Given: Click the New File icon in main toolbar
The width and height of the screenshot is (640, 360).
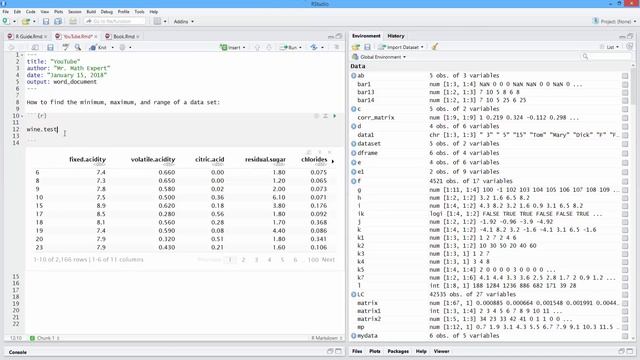Looking at the screenshot, I should (5, 21).
